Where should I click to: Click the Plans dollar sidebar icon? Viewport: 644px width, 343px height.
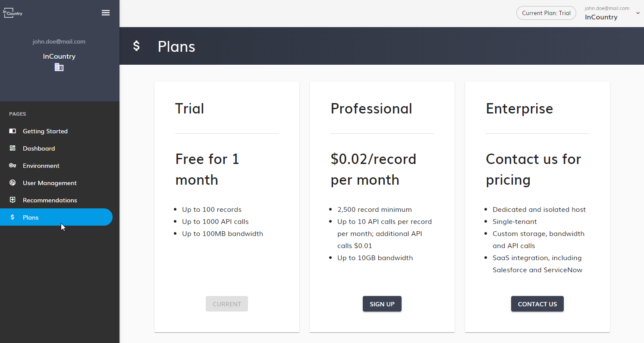click(13, 217)
